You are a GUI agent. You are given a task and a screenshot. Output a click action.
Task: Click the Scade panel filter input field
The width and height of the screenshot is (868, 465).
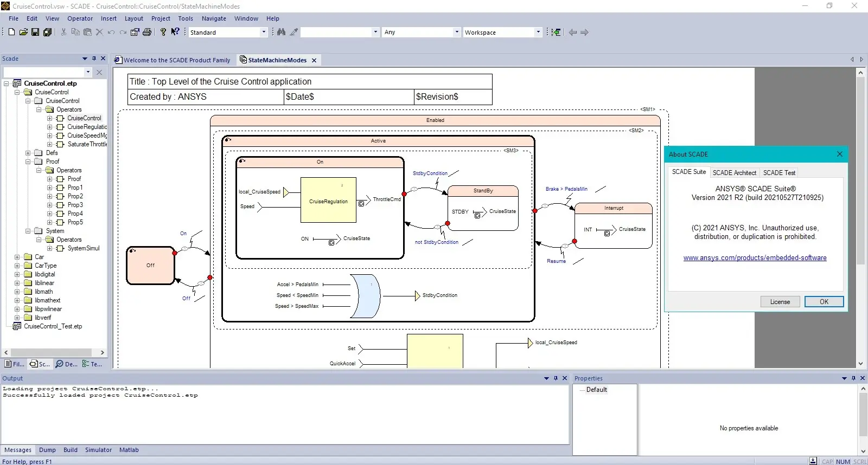44,72
